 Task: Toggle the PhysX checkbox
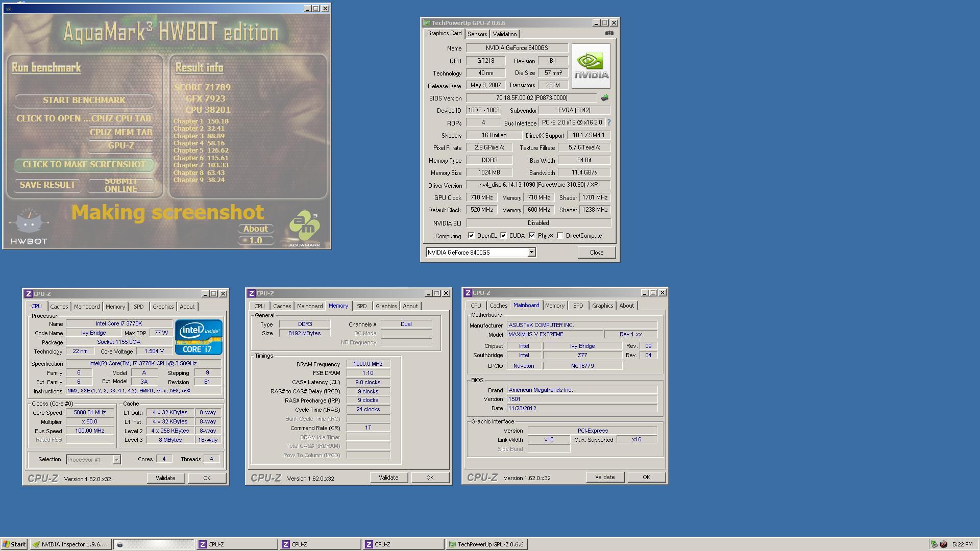(532, 236)
